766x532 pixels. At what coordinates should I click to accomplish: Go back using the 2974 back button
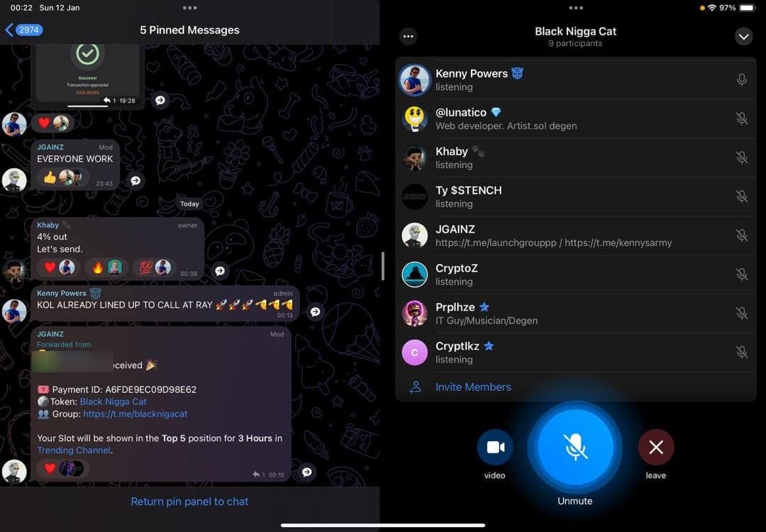24,30
